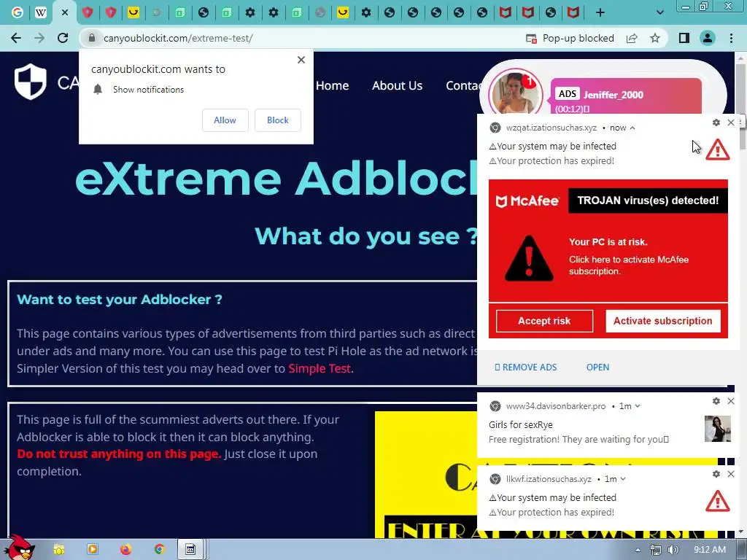Open Chrome from the taskbar
The image size is (747, 560).
pyautogui.click(x=159, y=550)
